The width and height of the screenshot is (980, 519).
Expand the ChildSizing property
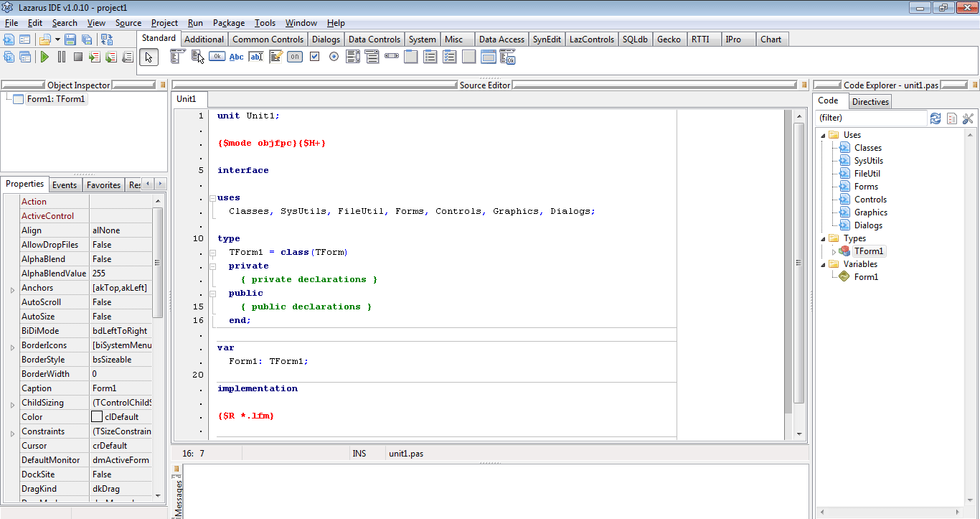pyautogui.click(x=12, y=404)
